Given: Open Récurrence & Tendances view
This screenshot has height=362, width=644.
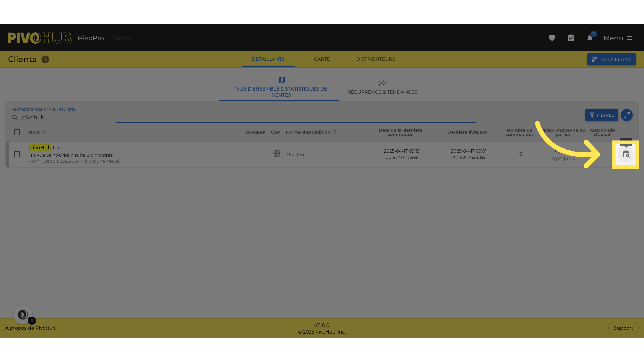Looking at the screenshot, I should pos(382,87).
